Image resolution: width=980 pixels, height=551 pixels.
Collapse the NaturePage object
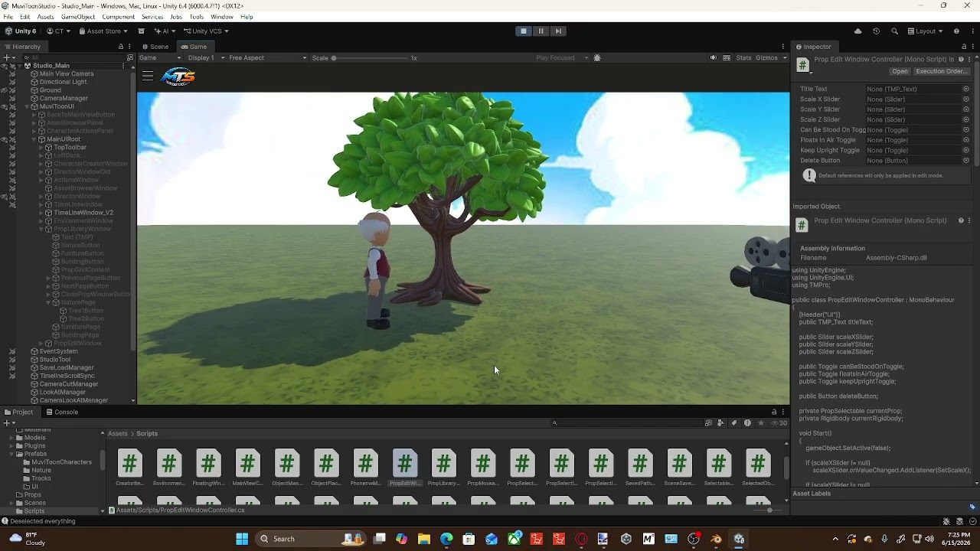pos(49,302)
